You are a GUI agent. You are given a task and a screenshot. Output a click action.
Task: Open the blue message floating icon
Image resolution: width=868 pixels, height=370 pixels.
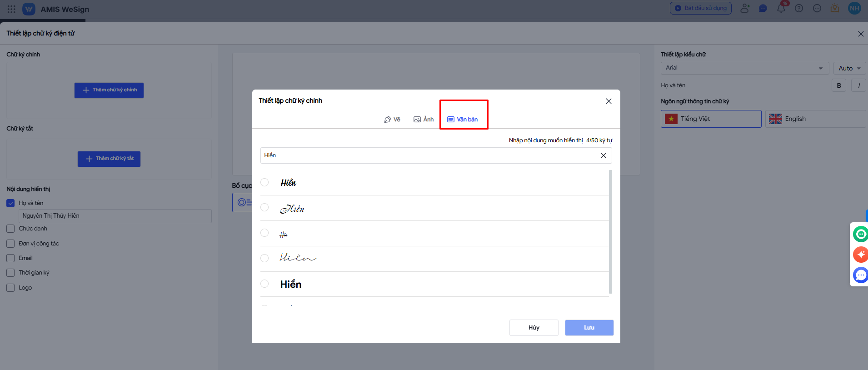coord(861,275)
